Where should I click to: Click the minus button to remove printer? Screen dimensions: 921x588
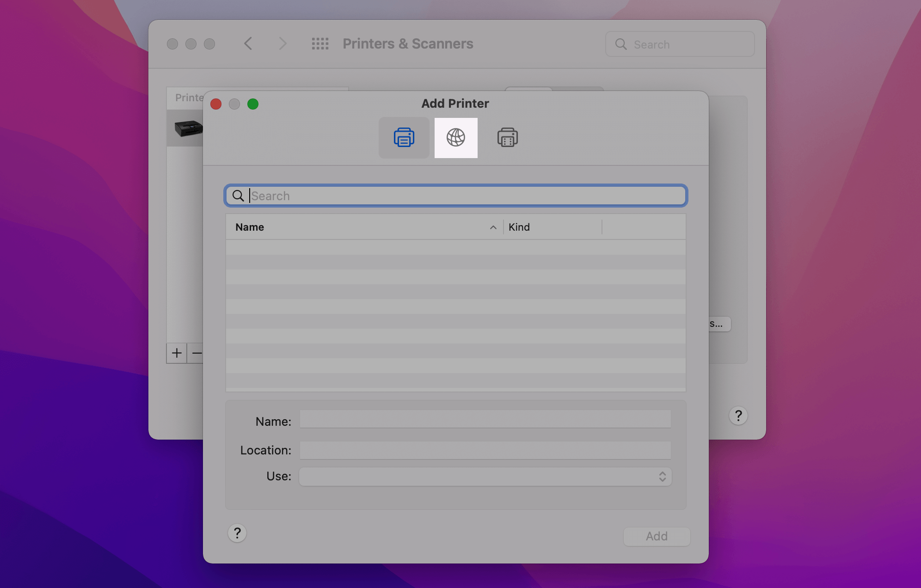point(196,353)
